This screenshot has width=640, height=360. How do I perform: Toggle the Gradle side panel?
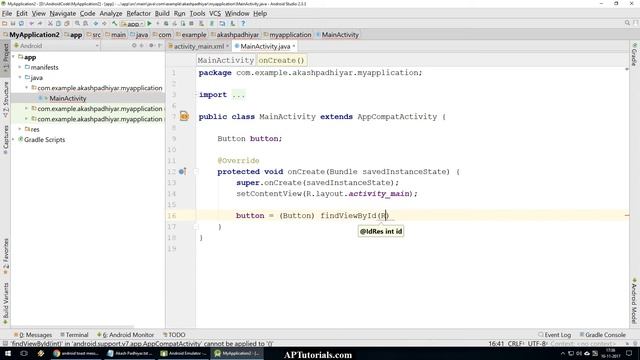634,54
